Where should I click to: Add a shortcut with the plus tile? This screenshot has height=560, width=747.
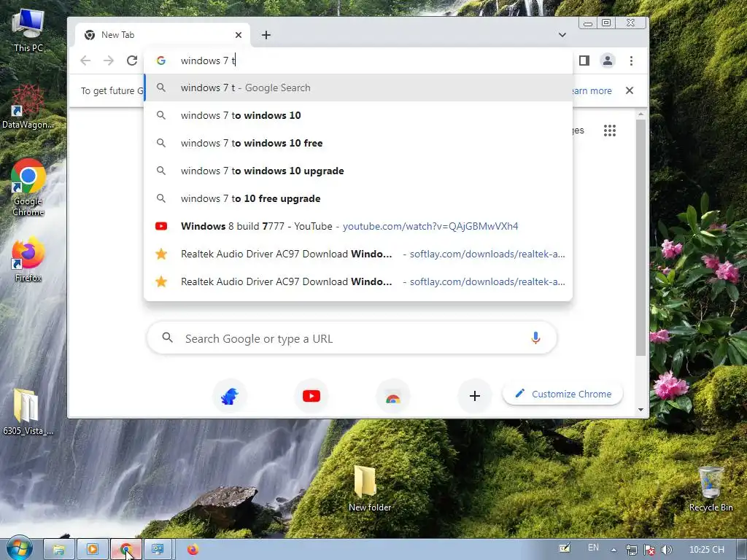point(474,396)
